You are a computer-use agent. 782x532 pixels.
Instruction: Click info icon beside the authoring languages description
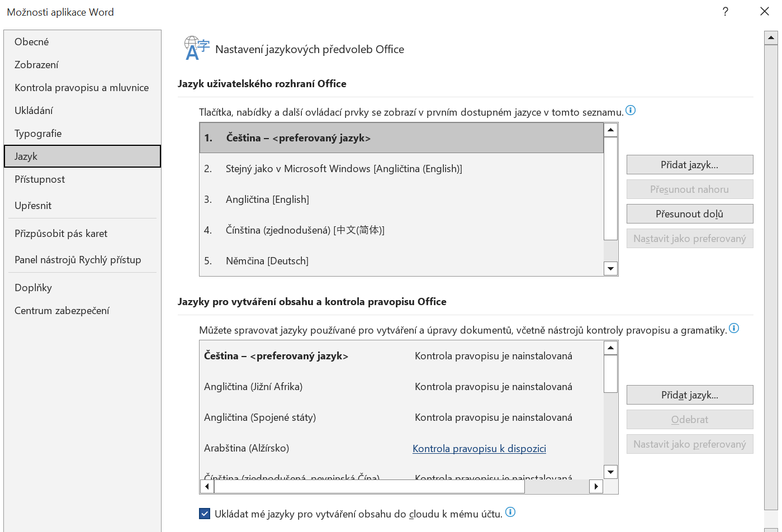[x=734, y=329]
